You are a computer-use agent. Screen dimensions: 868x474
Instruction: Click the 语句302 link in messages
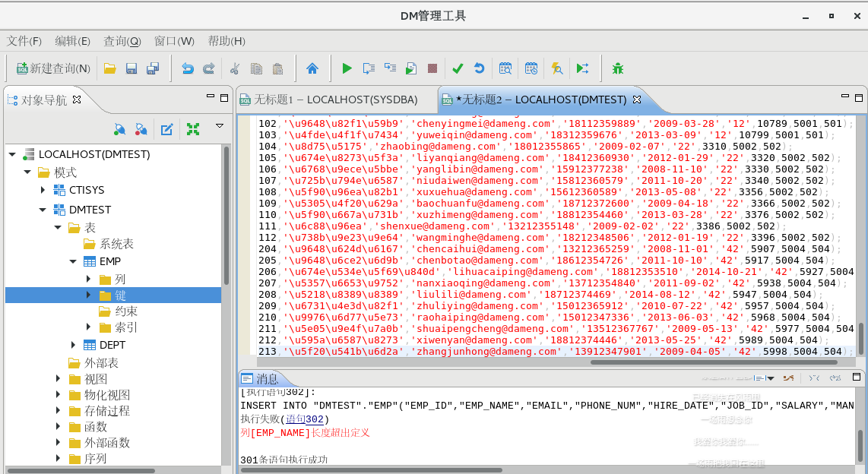305,419
